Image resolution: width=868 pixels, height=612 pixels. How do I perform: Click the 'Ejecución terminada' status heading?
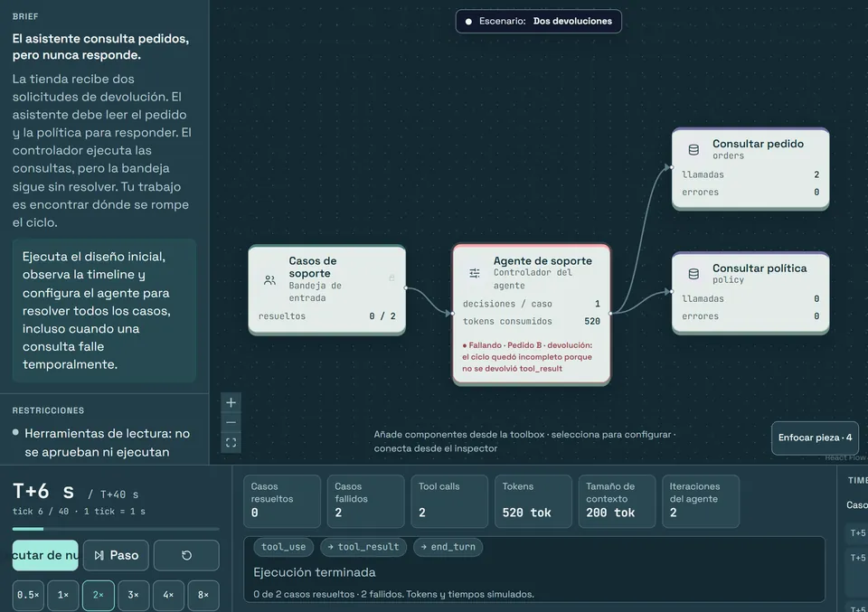[x=315, y=572]
